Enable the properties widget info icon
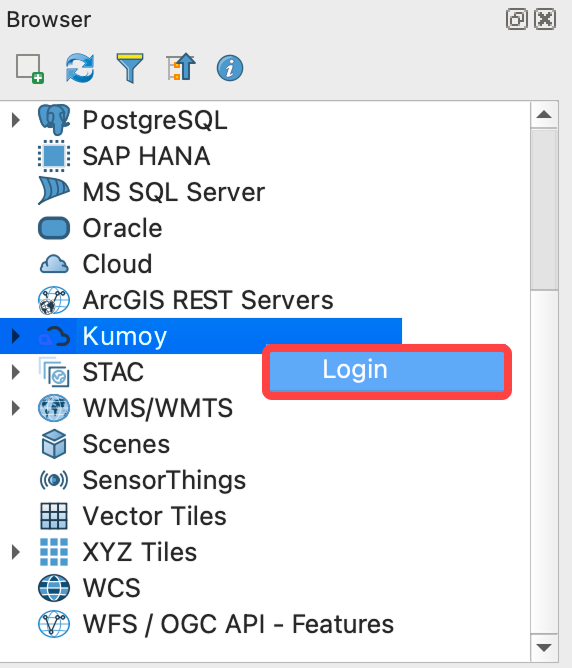The height and width of the screenshot is (668, 572). (x=230, y=68)
